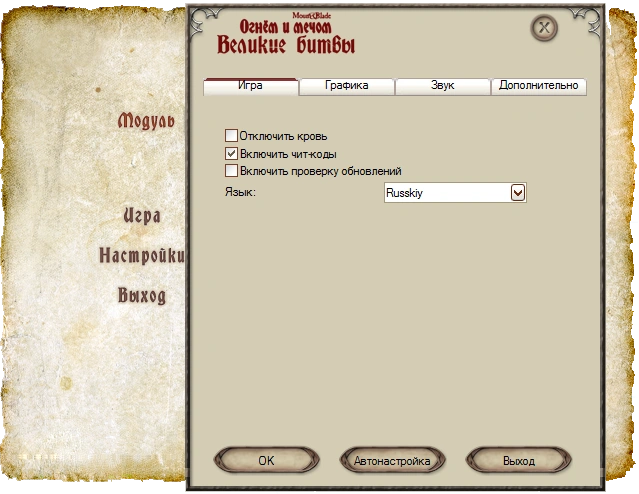Click the Язык: label
639x494 pixels.
click(x=240, y=192)
